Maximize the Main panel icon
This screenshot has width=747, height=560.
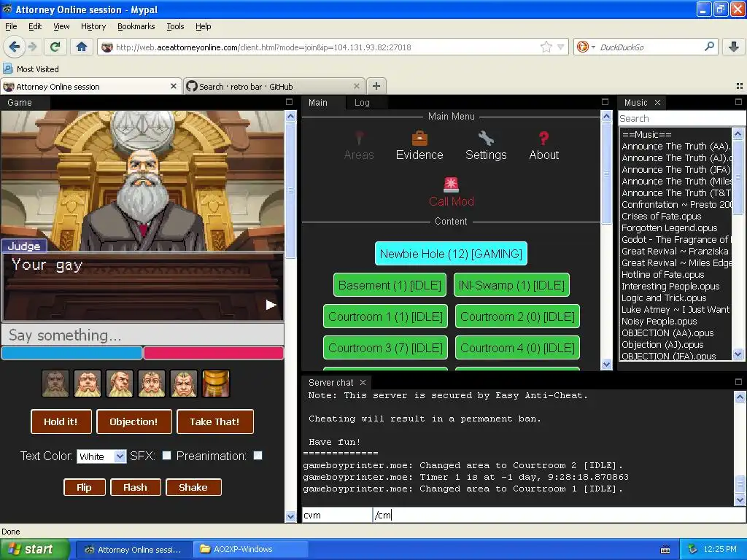click(605, 102)
